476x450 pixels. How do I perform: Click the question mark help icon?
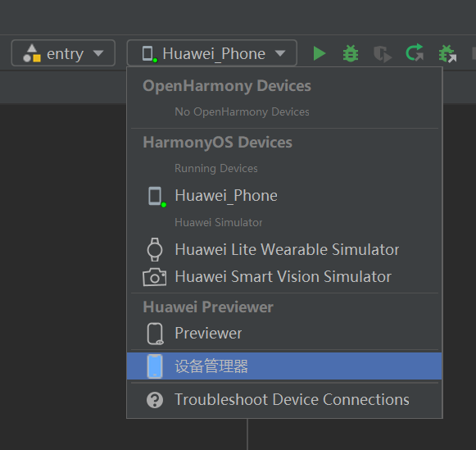tap(155, 400)
